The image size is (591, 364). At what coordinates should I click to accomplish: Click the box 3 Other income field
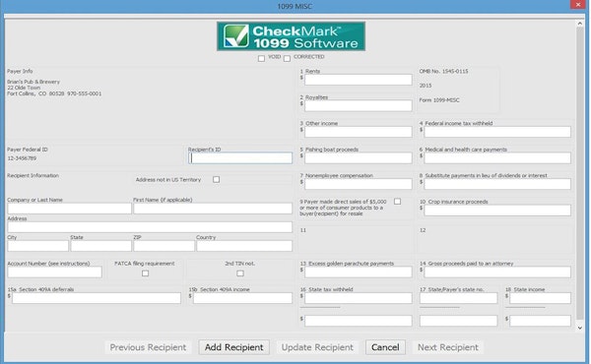(359, 132)
